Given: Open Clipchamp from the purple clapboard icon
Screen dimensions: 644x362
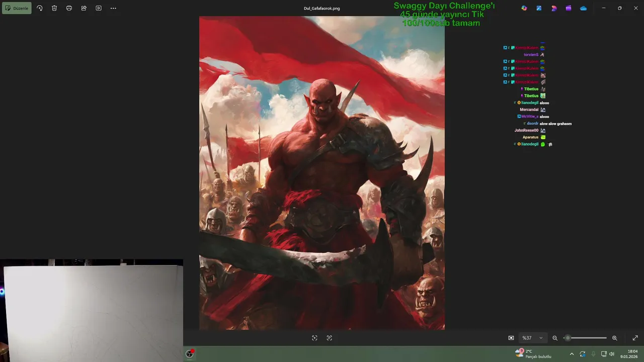Looking at the screenshot, I should pos(569,8).
